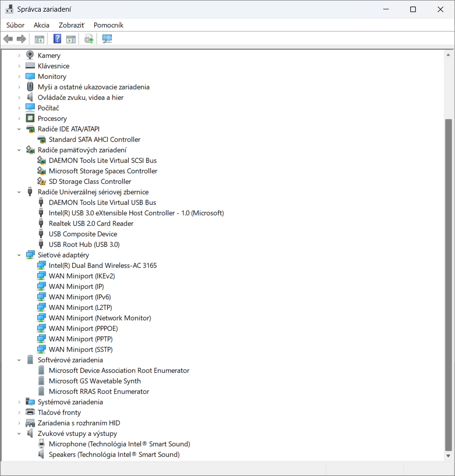Open the Zobraziť menu
Screen dimensions: 455x476
pos(71,25)
